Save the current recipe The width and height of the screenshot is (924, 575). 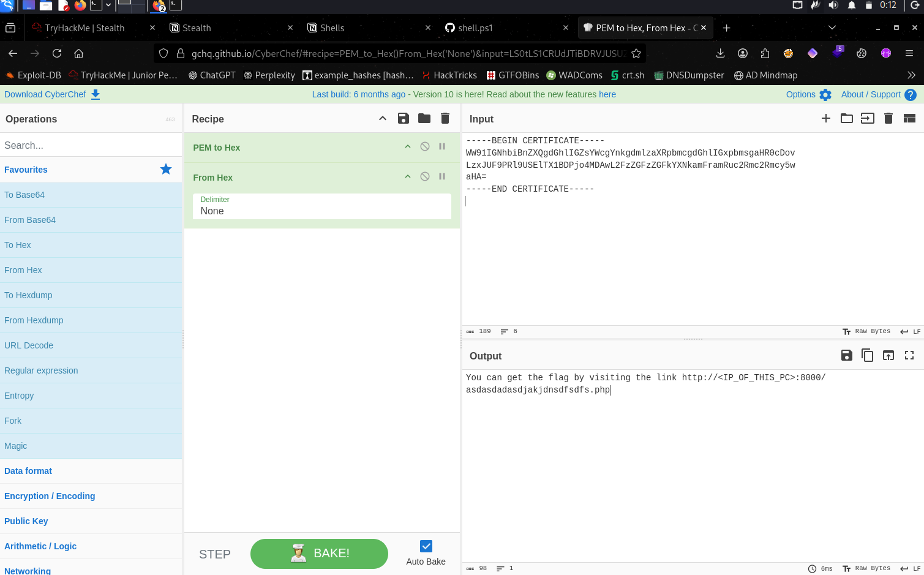pos(403,119)
